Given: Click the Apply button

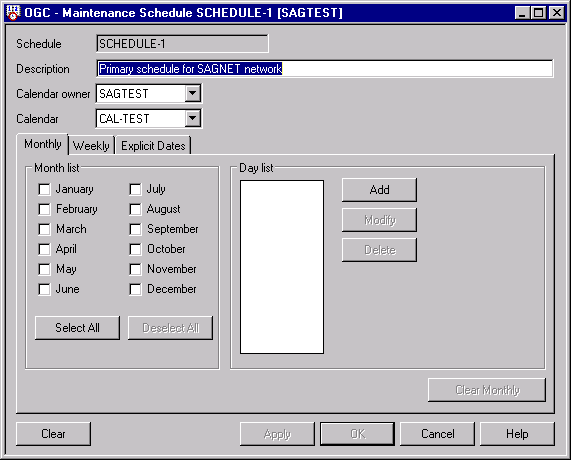Looking at the screenshot, I should pyautogui.click(x=277, y=434).
